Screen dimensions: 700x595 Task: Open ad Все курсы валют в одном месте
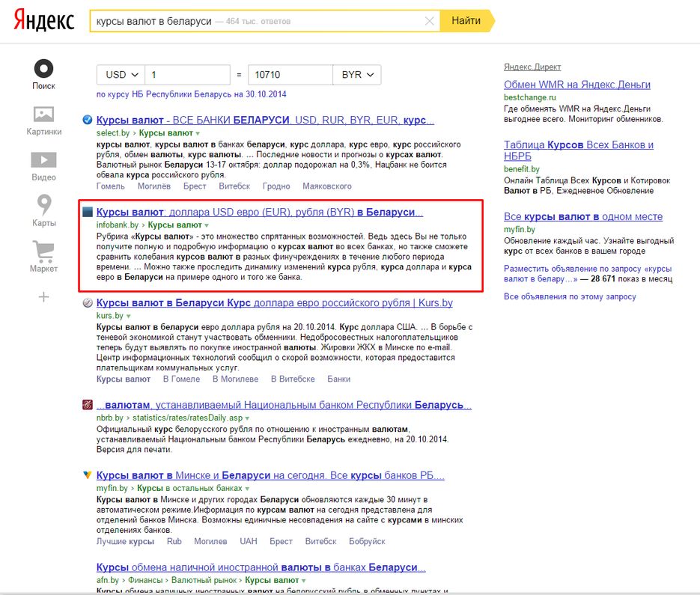[x=583, y=216]
